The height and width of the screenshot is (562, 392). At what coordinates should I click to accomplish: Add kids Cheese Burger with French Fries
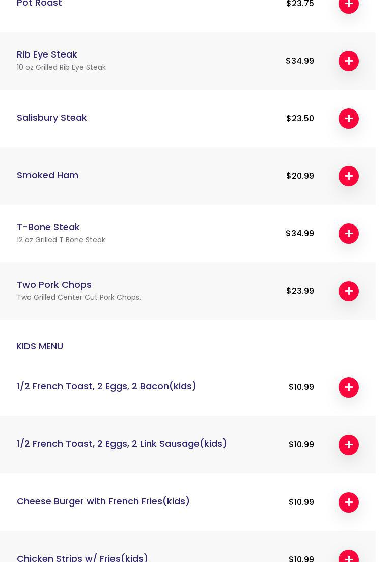(x=349, y=502)
